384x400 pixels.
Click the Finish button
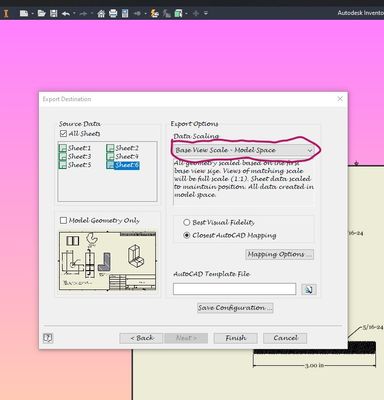point(235,338)
